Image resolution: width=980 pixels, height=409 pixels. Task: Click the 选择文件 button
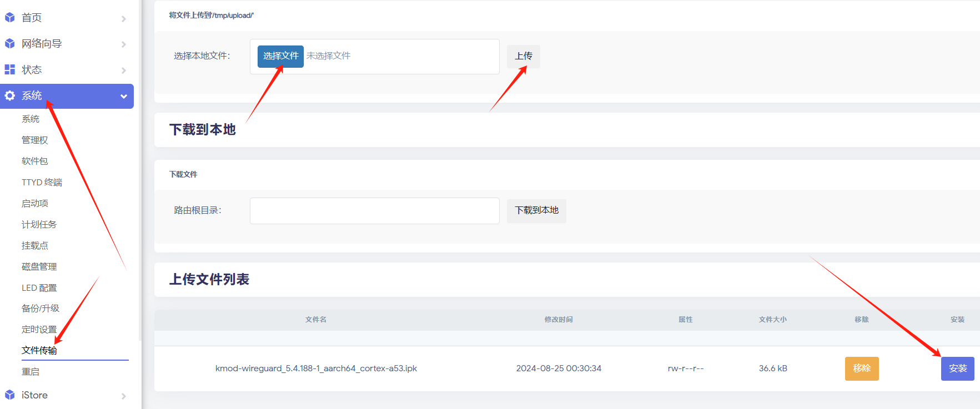(x=280, y=56)
